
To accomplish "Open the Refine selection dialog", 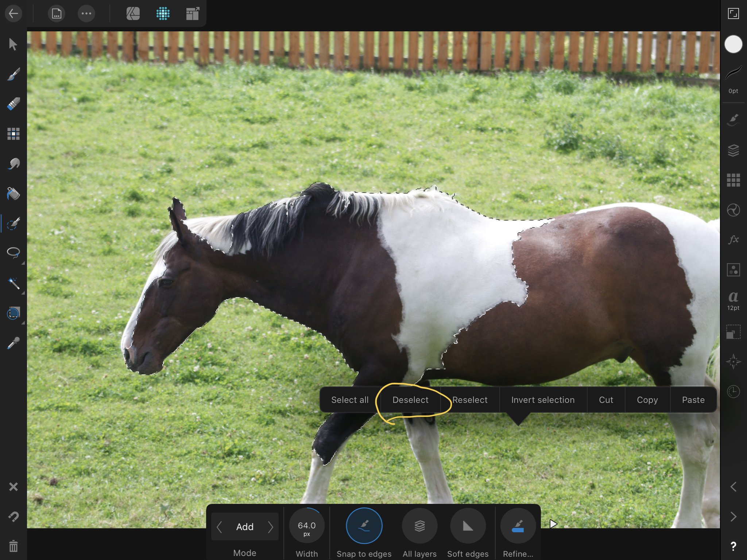I will tap(518, 526).
